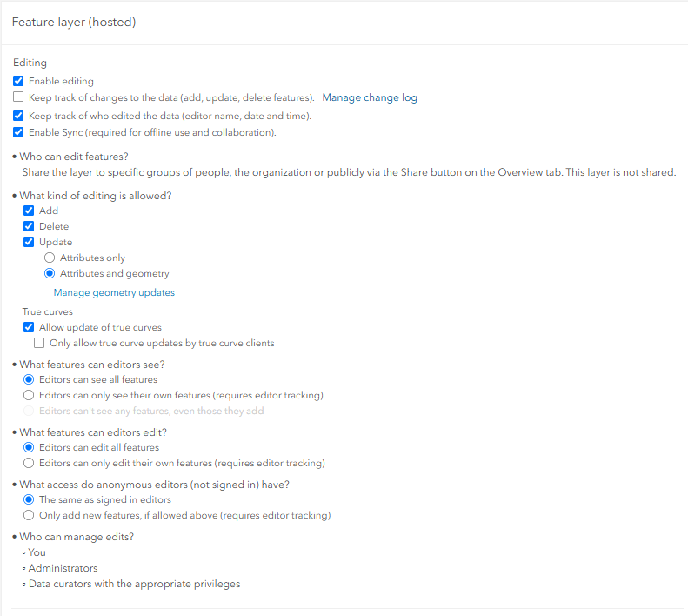This screenshot has height=616, width=688.
Task: Select the Attributes only radio option
Action: click(x=50, y=258)
